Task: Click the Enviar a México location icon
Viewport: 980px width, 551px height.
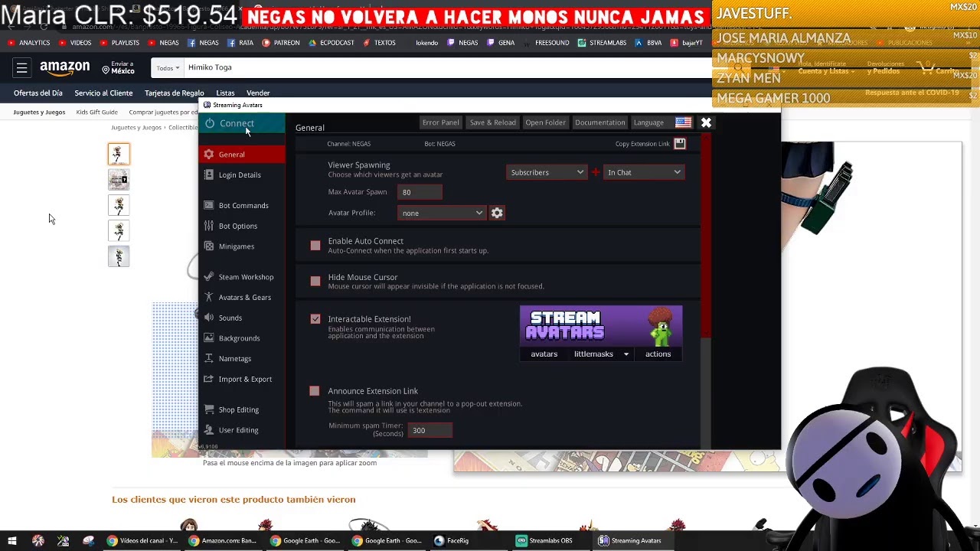Action: (106, 70)
